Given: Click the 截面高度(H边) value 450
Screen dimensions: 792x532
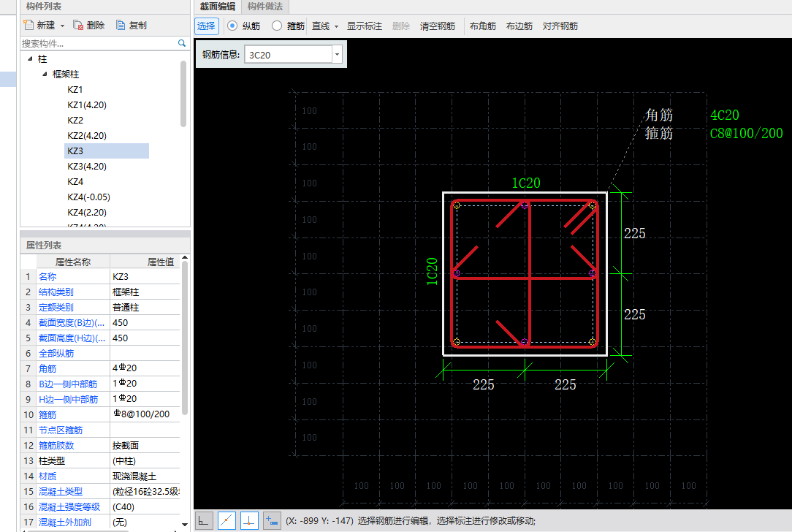Looking at the screenshot, I should pos(145,338).
